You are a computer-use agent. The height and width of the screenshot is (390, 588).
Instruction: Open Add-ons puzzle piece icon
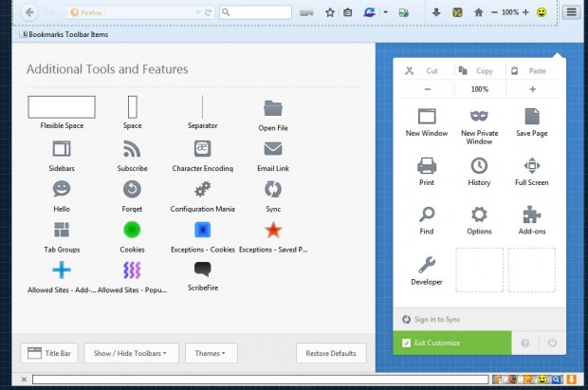click(x=532, y=214)
